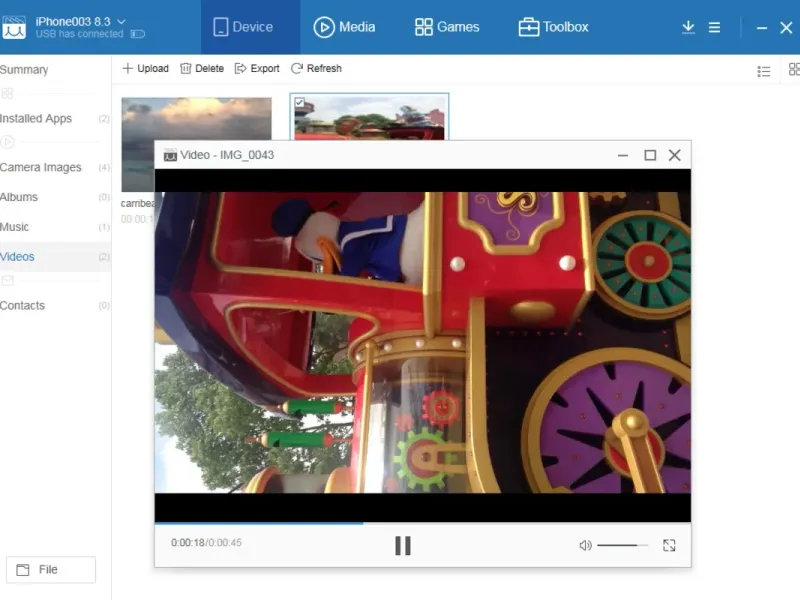Open the hamburger menu icon
This screenshot has height=600, width=800.
click(x=714, y=27)
